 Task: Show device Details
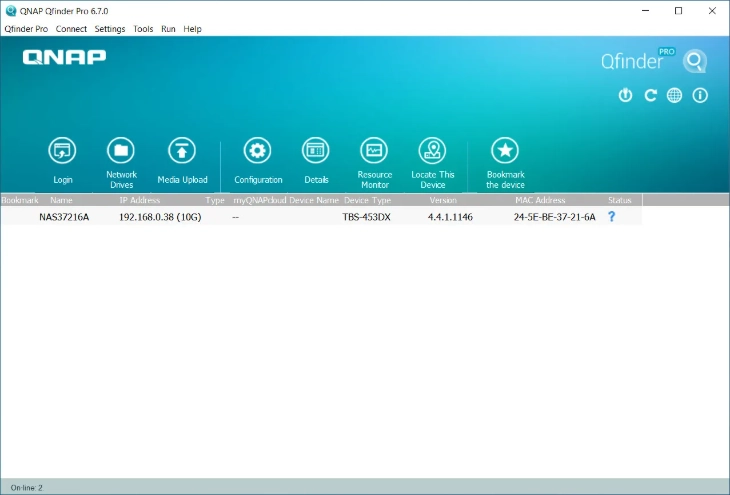pos(316,161)
